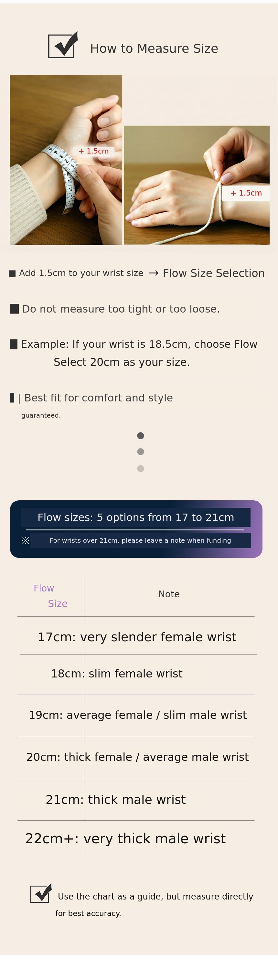This screenshot has height=980, width=278.
Task: Click the Note column header
Action: coord(169,594)
